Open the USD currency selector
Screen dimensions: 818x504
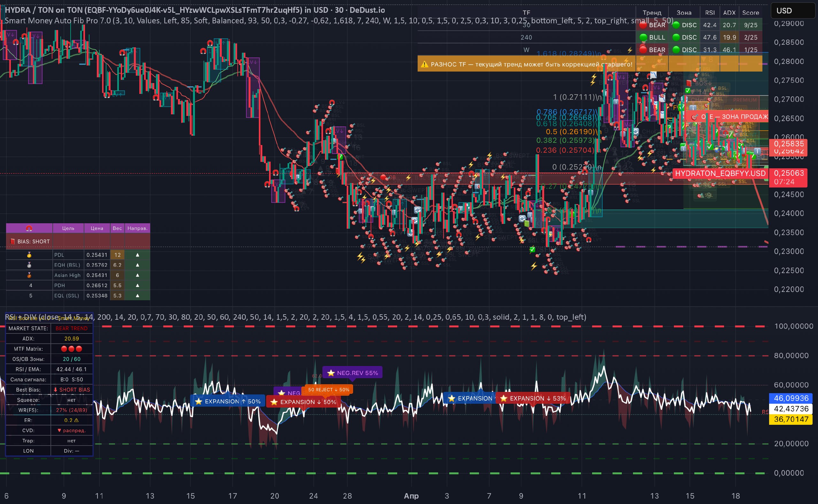pos(793,11)
